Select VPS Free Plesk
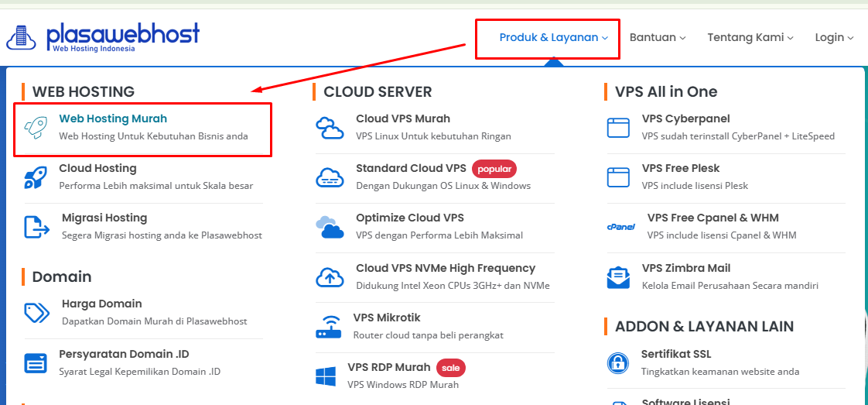868x405 pixels. pos(681,168)
